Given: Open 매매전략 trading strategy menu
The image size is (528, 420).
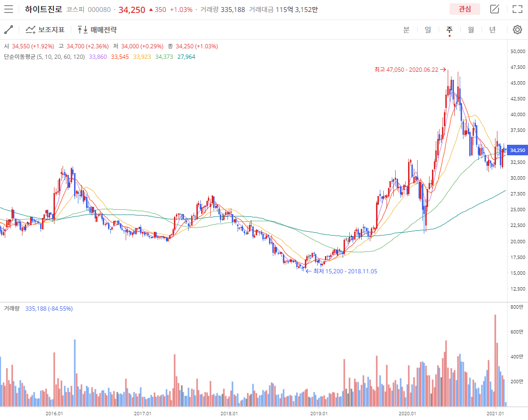Looking at the screenshot, I should 97,30.
